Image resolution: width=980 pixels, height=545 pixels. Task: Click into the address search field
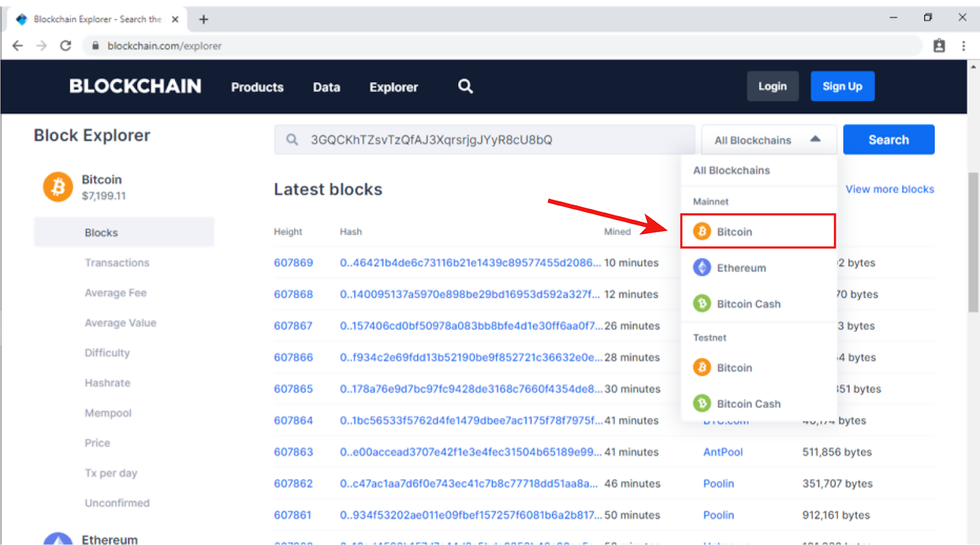tap(484, 140)
